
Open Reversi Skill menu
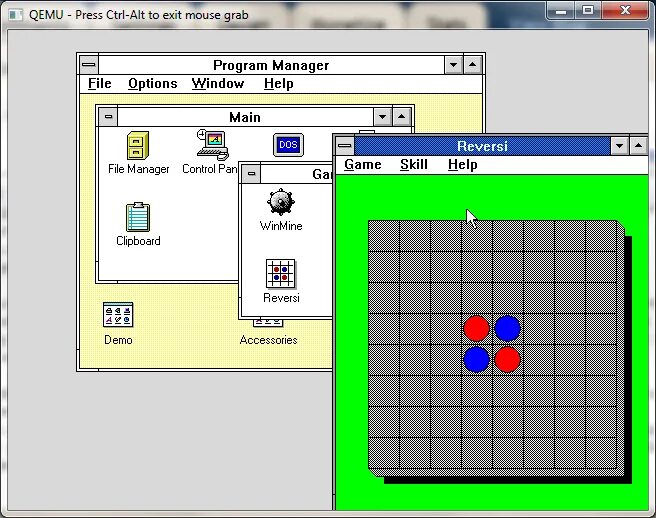pyautogui.click(x=414, y=164)
